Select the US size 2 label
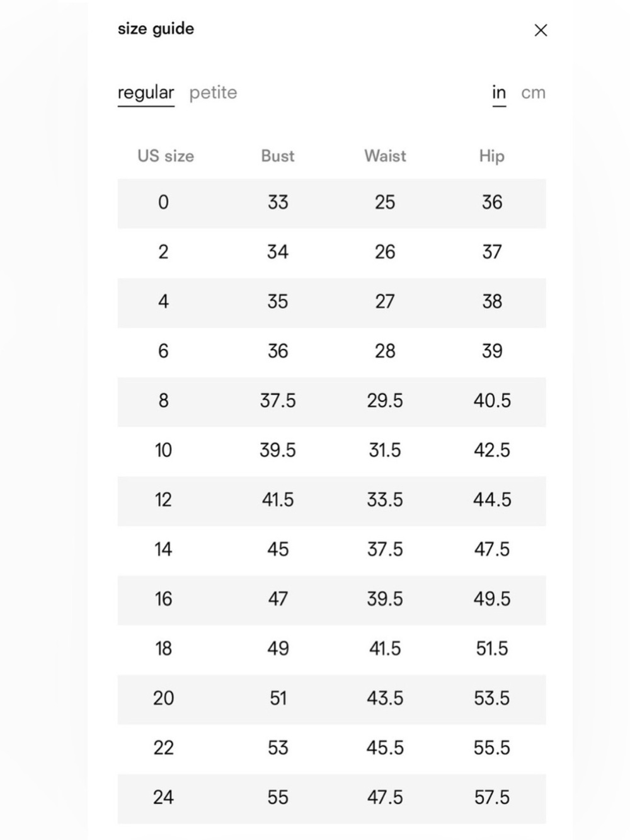This screenshot has width=630, height=840. pyautogui.click(x=163, y=252)
